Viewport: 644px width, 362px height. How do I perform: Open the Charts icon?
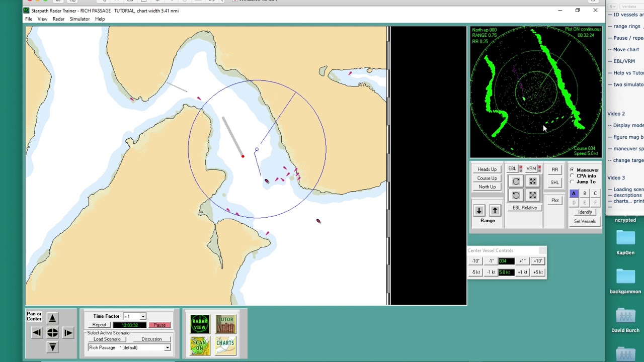click(225, 346)
